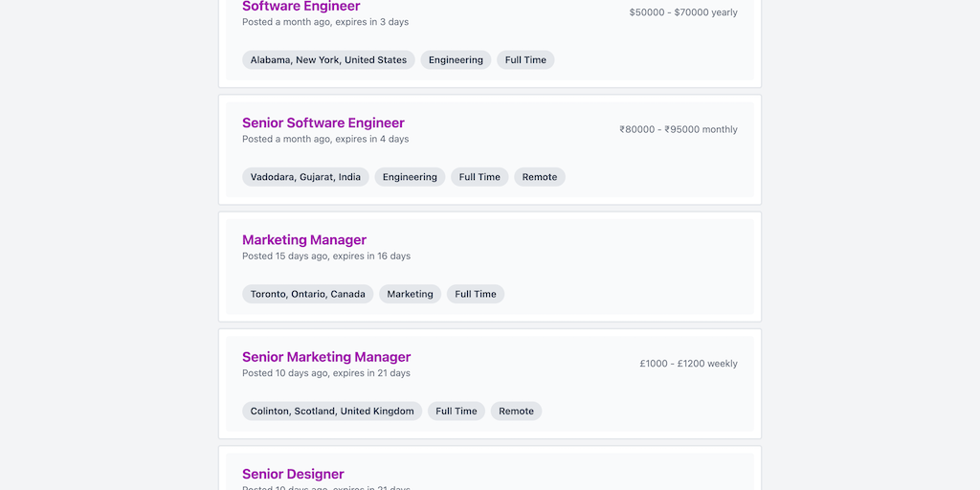Click the Vadodara, Gujarat, India location tag
Screen dimensions: 980x490
[x=305, y=177]
